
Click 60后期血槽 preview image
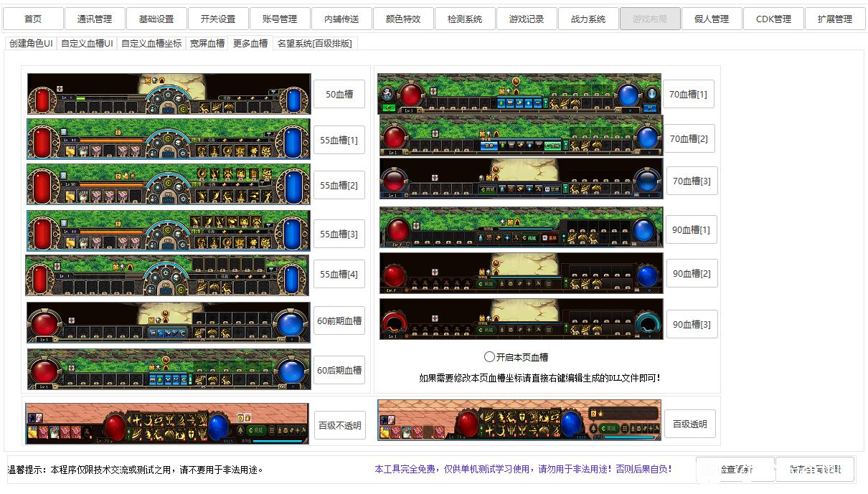pyautogui.click(x=169, y=369)
